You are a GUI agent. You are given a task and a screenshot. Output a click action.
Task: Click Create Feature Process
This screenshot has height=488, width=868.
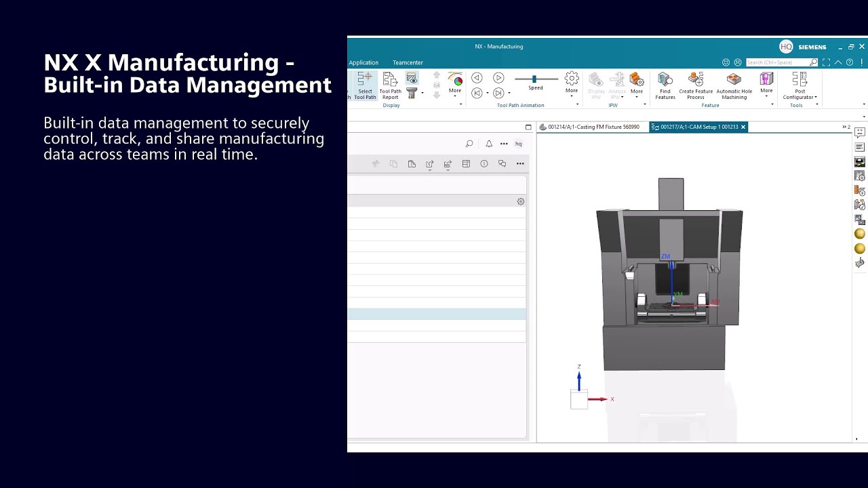[696, 86]
